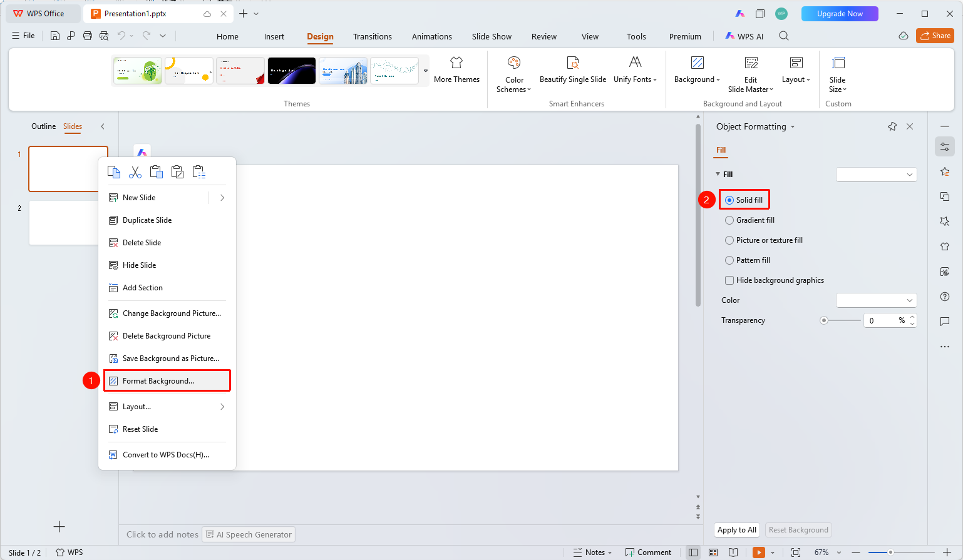Click the Print icon in toolbar
The height and width of the screenshot is (560, 963).
click(88, 36)
